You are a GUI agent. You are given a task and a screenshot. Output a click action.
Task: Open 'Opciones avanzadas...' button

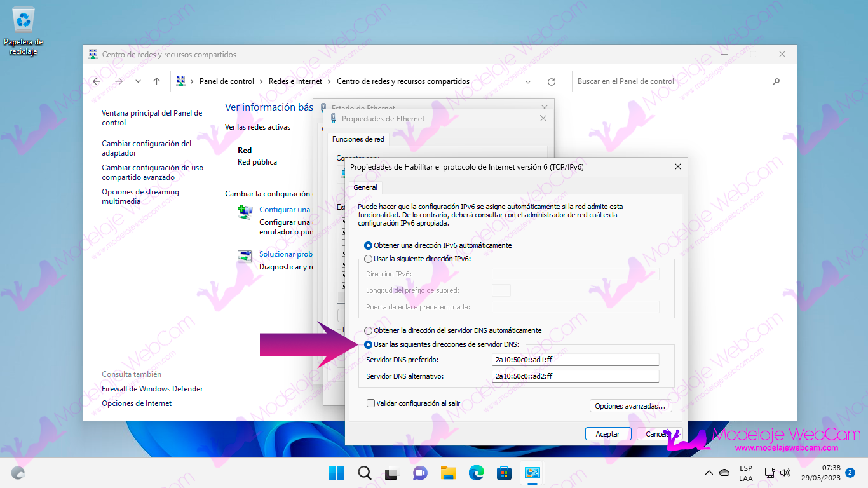click(x=630, y=406)
